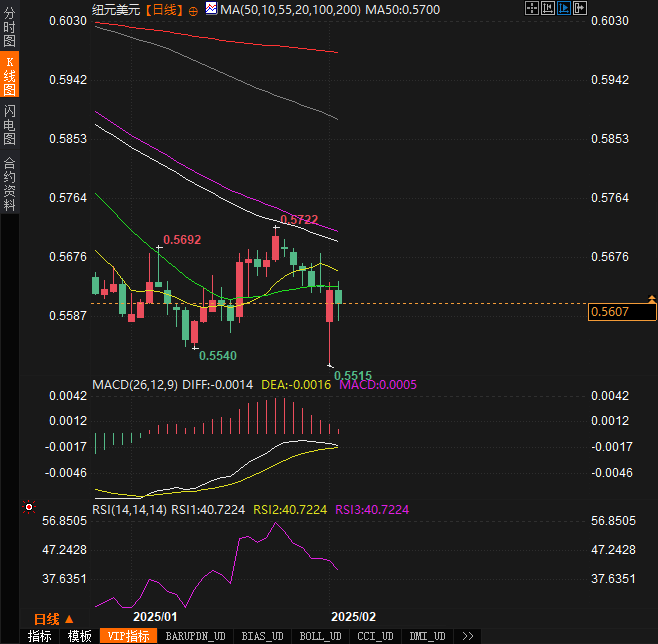
Task: Click the MA indicator chart icon
Action: tap(211, 8)
